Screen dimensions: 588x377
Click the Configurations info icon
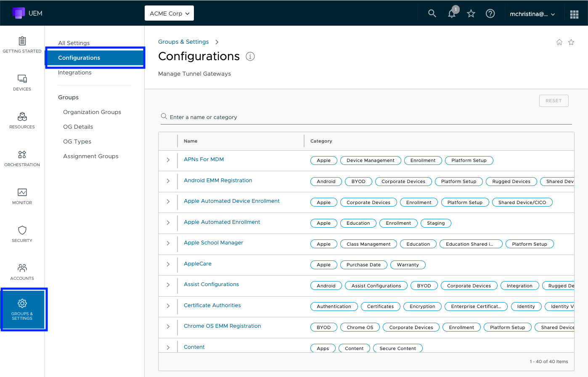coord(250,56)
